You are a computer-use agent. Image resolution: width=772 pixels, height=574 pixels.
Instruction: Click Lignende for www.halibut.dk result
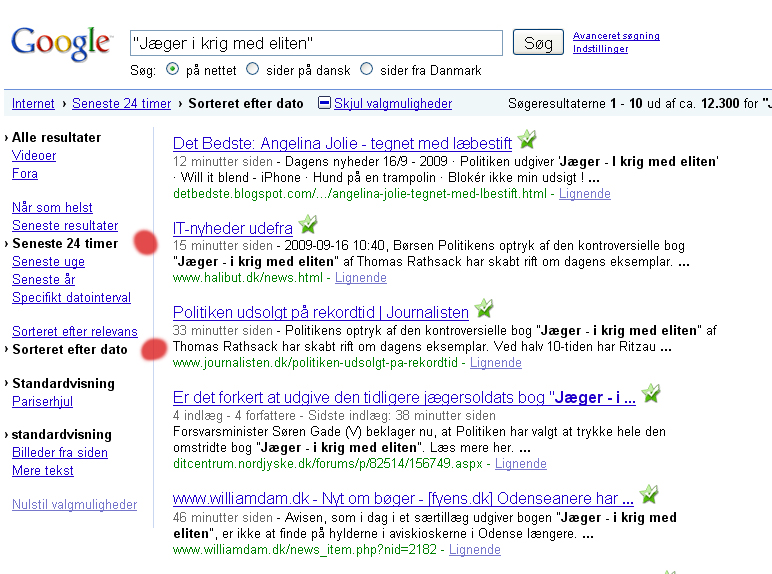[x=360, y=278]
